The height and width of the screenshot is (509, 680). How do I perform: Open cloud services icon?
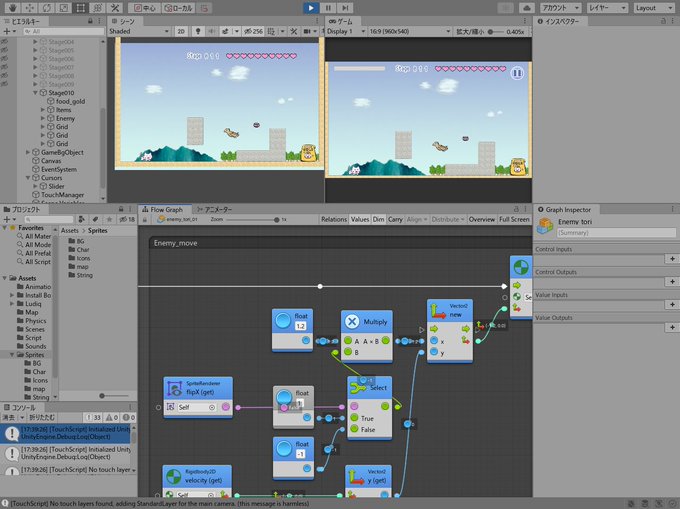526,8
